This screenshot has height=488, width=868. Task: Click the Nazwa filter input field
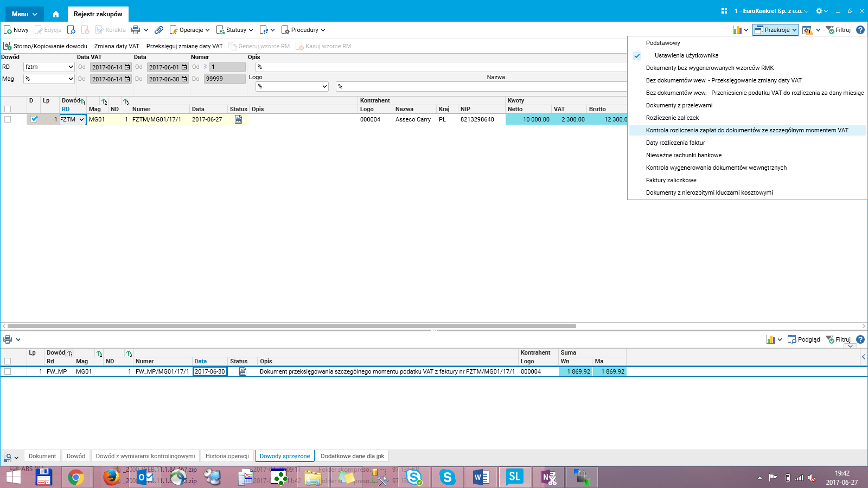point(482,87)
